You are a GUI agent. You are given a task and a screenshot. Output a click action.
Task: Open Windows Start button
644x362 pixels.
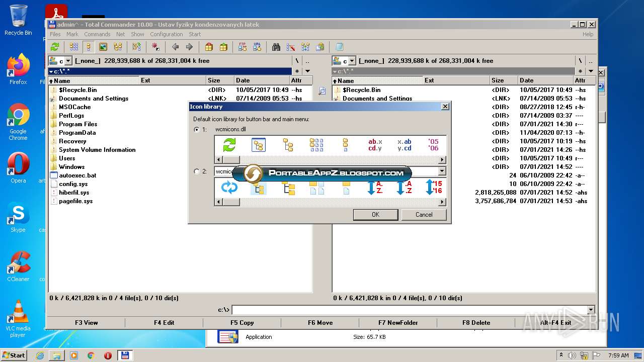[14, 355]
